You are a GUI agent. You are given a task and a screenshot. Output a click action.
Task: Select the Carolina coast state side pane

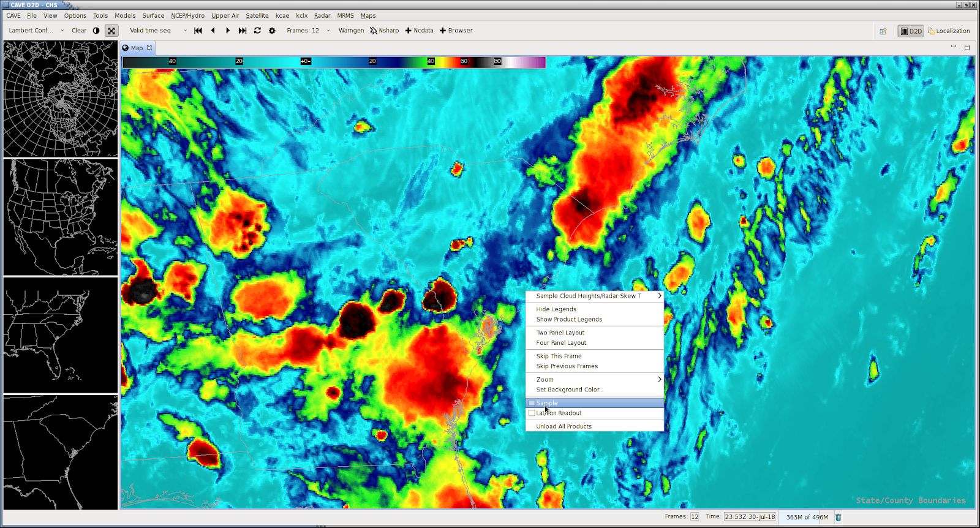tap(60, 452)
